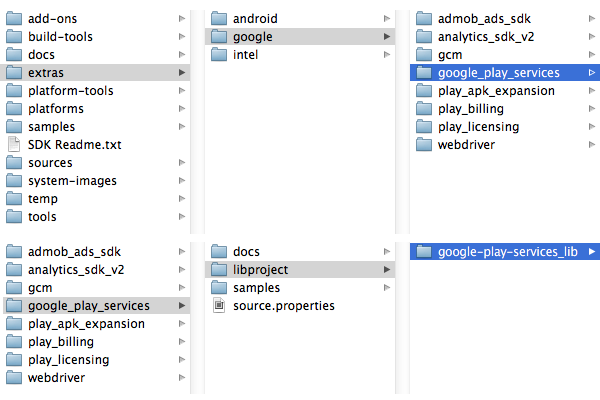Screen dimensions: 600x400
Task: Select the libproject folder name
Action: pos(260,269)
